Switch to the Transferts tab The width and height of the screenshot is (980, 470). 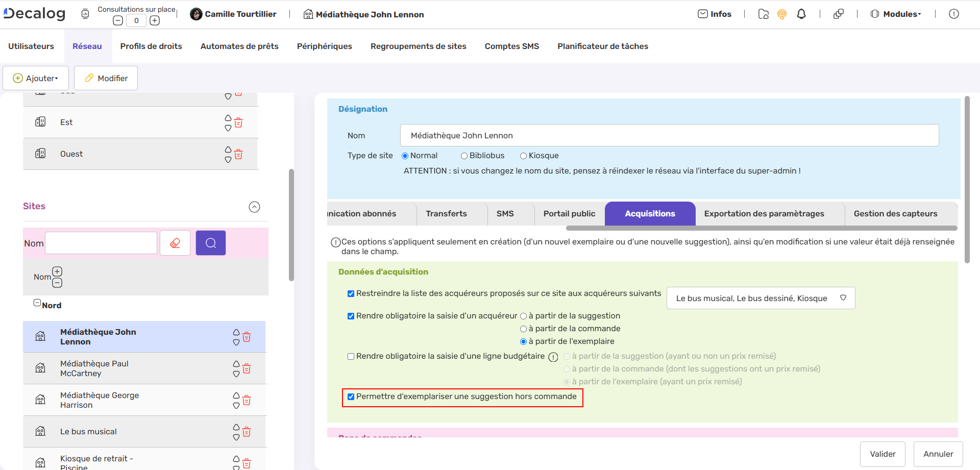[446, 213]
